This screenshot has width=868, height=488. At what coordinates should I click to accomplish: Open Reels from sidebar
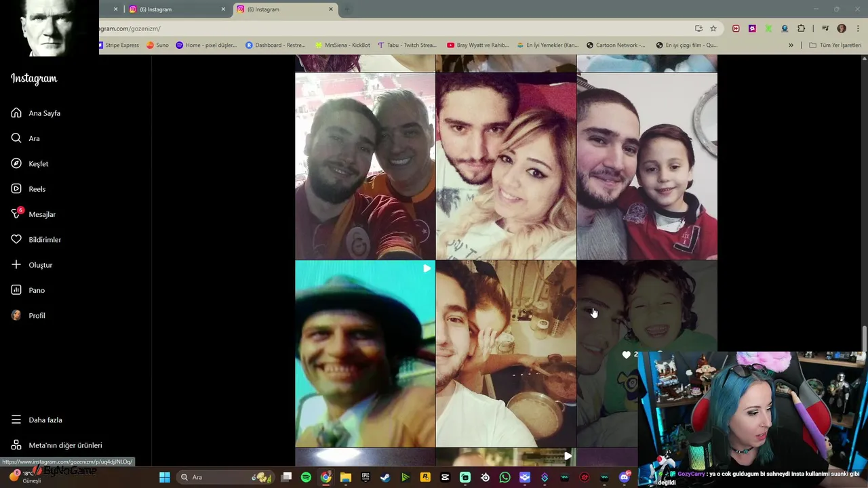point(28,189)
